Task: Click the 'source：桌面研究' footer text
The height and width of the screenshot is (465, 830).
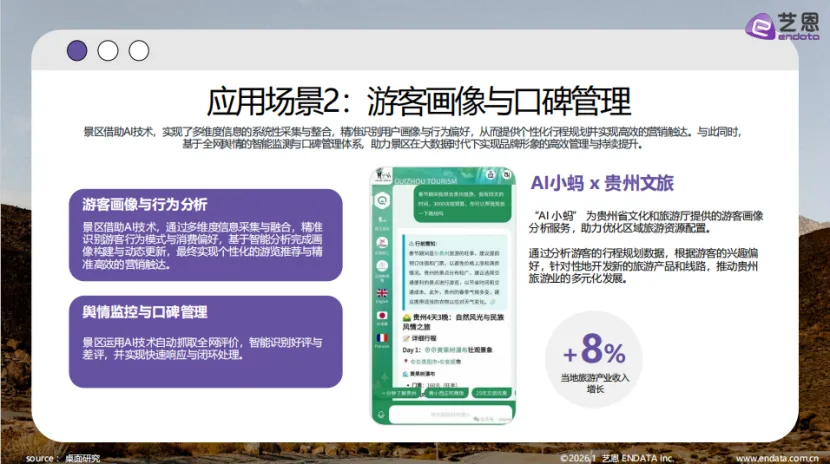Action: (x=63, y=458)
